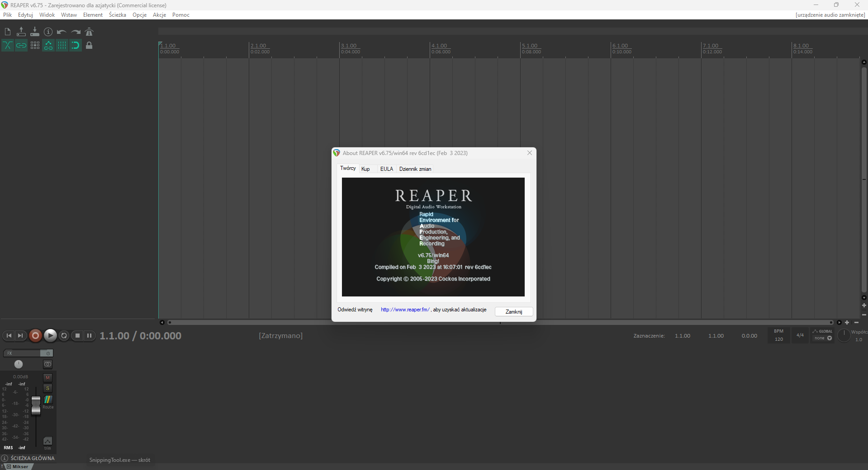
Task: Click the Zamknij button
Action: pyautogui.click(x=514, y=312)
